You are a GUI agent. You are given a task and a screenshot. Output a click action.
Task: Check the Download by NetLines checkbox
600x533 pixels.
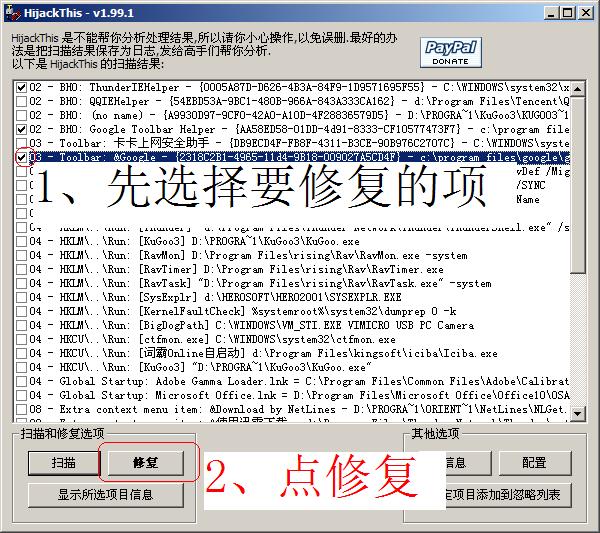pyautogui.click(x=21, y=409)
